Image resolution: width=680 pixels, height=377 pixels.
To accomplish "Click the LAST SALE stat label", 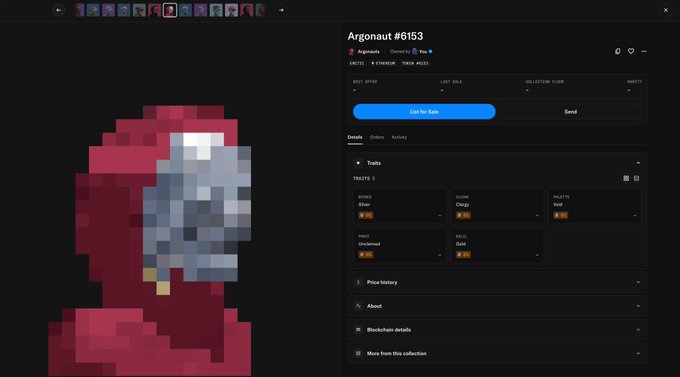I will 451,82.
